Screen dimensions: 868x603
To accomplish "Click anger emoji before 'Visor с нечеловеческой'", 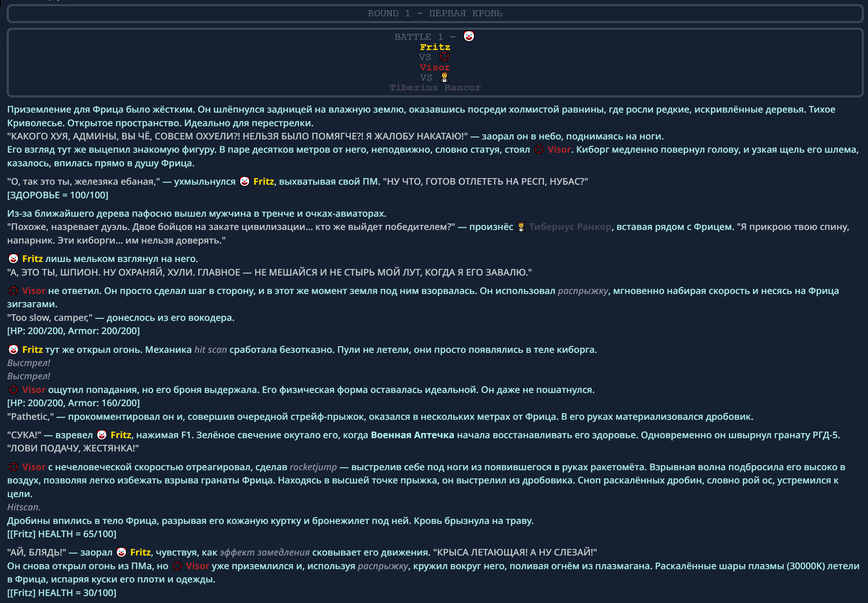I will [13, 467].
